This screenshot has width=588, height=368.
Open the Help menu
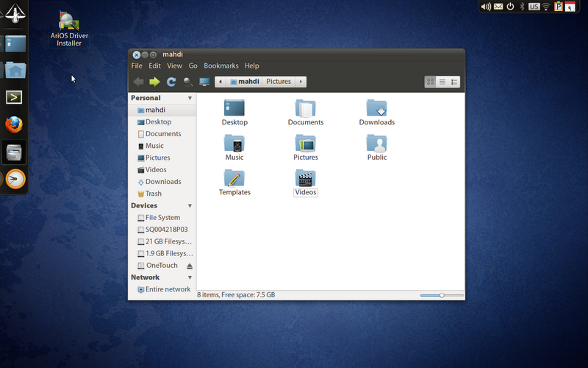pyautogui.click(x=251, y=66)
